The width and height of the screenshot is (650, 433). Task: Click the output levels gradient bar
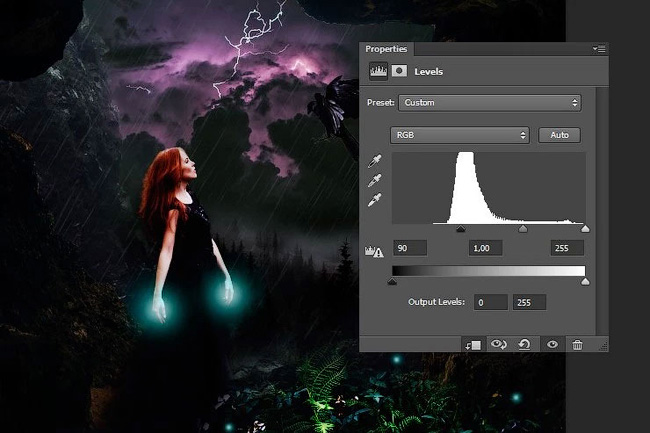(x=489, y=271)
